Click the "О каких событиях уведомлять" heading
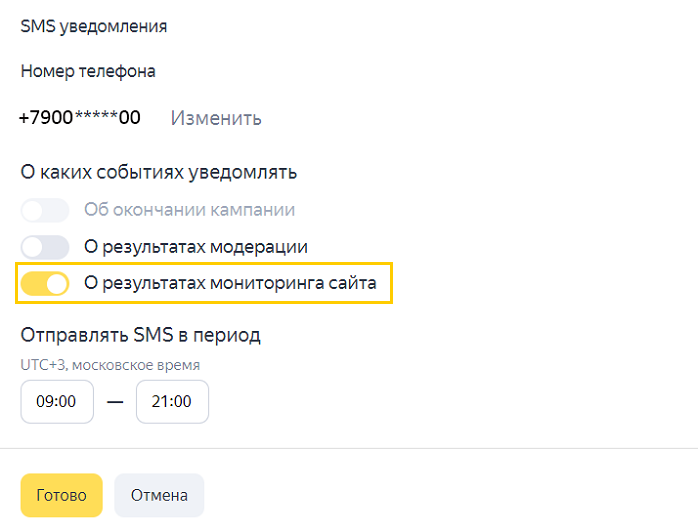698x532 pixels. tap(159, 172)
